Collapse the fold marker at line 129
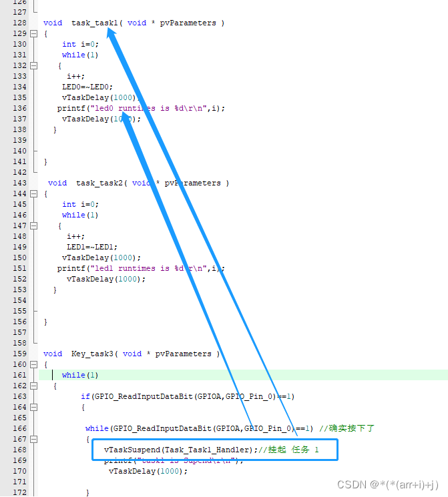This screenshot has height=497, width=448. click(x=33, y=33)
